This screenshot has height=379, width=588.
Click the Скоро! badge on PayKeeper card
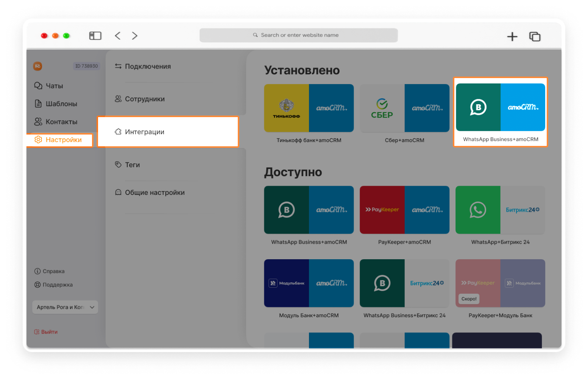[469, 299]
